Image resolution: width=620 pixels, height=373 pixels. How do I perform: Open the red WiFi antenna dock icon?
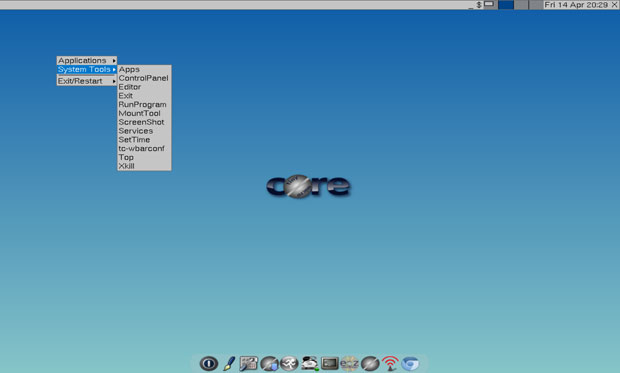click(x=390, y=363)
